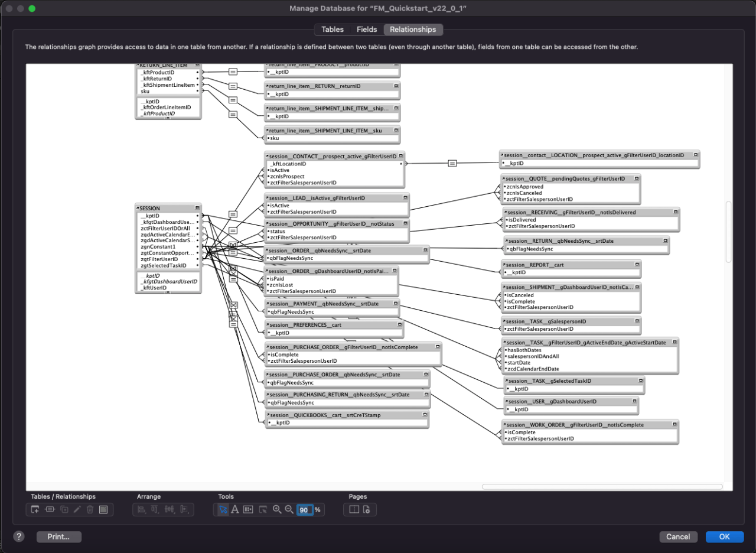This screenshot has height=553, width=756.
Task: Click equals operator box to return_line_item__SHIPMENT_LINE_ITEM__sku
Action: pos(233,115)
